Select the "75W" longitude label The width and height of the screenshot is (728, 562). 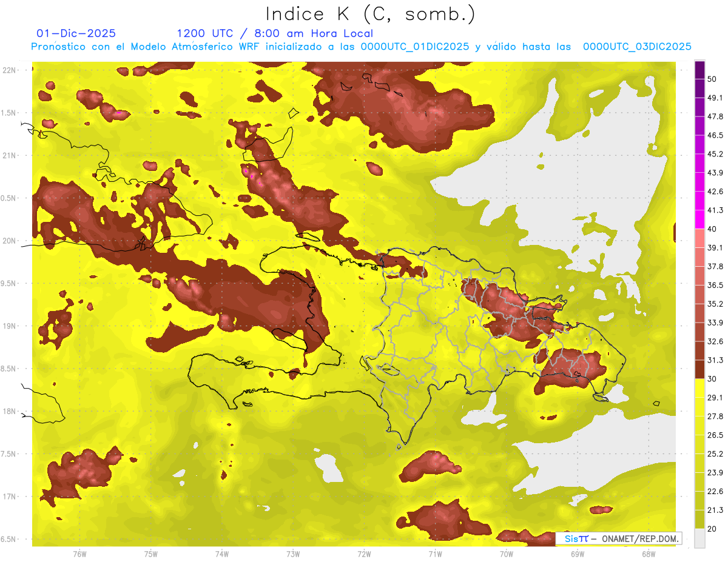[x=150, y=554]
